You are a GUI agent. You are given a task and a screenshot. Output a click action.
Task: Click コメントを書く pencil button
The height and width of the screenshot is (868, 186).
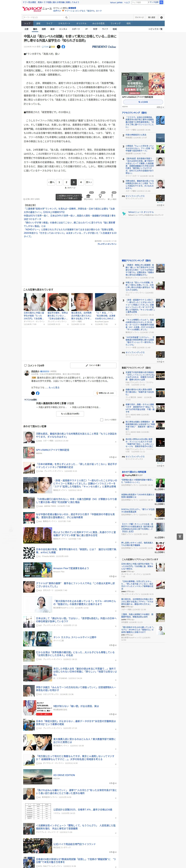coord(93,365)
